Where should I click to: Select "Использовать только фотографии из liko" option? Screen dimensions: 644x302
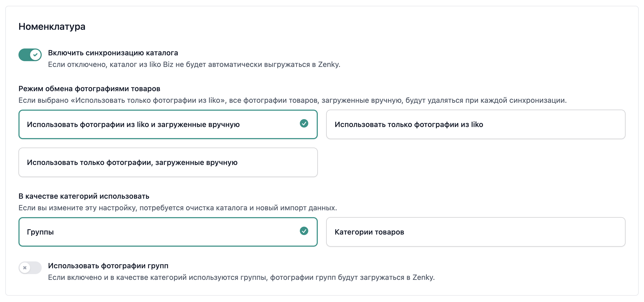475,124
